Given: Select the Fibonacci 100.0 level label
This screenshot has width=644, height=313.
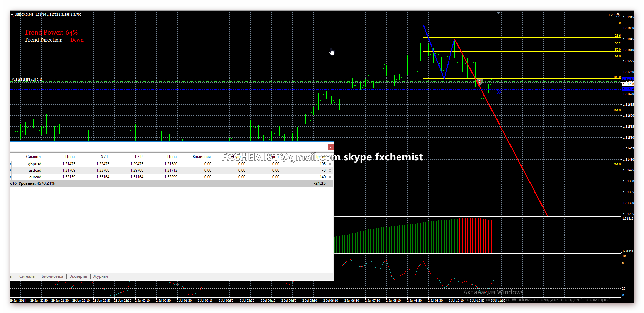Looking at the screenshot, I should [x=617, y=77].
